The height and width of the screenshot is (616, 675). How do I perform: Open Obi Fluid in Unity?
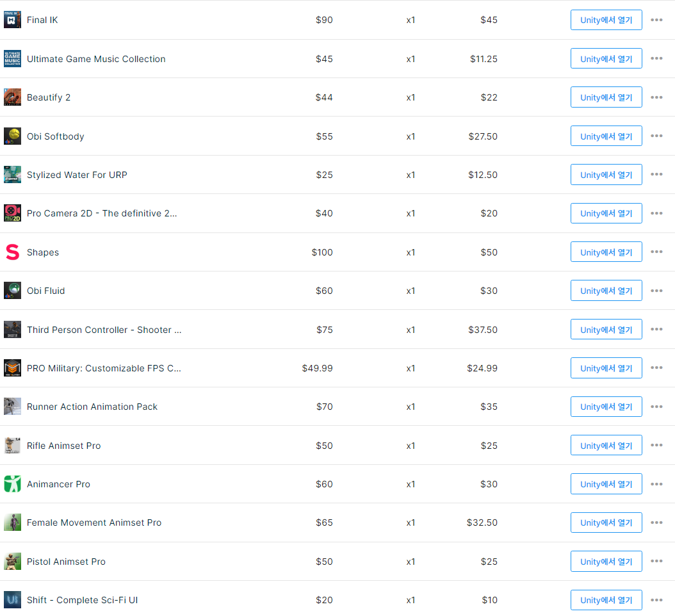pos(606,291)
